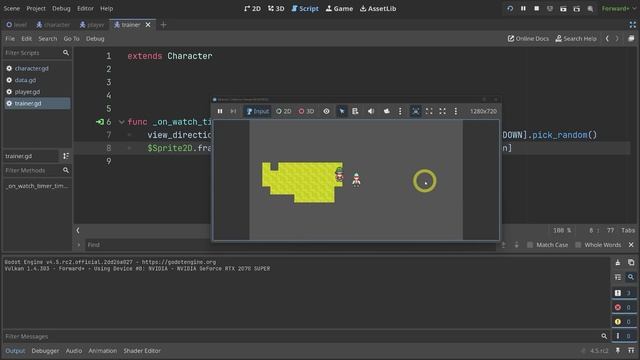
Task: Select Input mode in game window
Action: [258, 111]
